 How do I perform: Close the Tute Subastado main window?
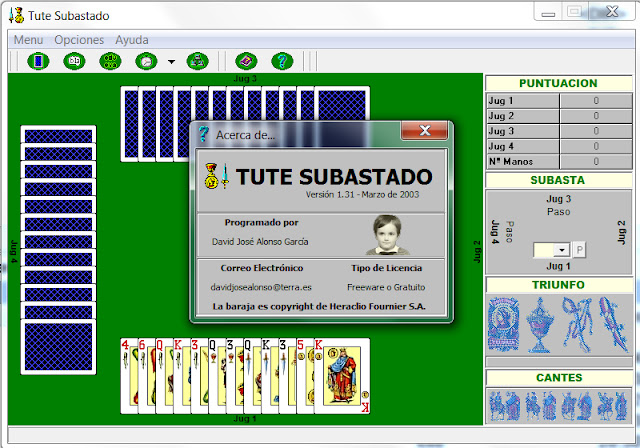click(x=612, y=12)
